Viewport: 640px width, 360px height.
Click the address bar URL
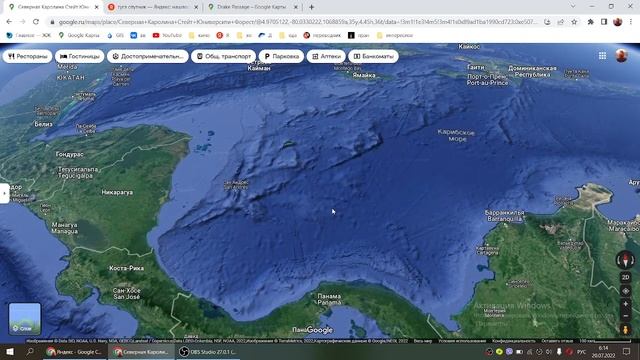pyautogui.click(x=297, y=22)
